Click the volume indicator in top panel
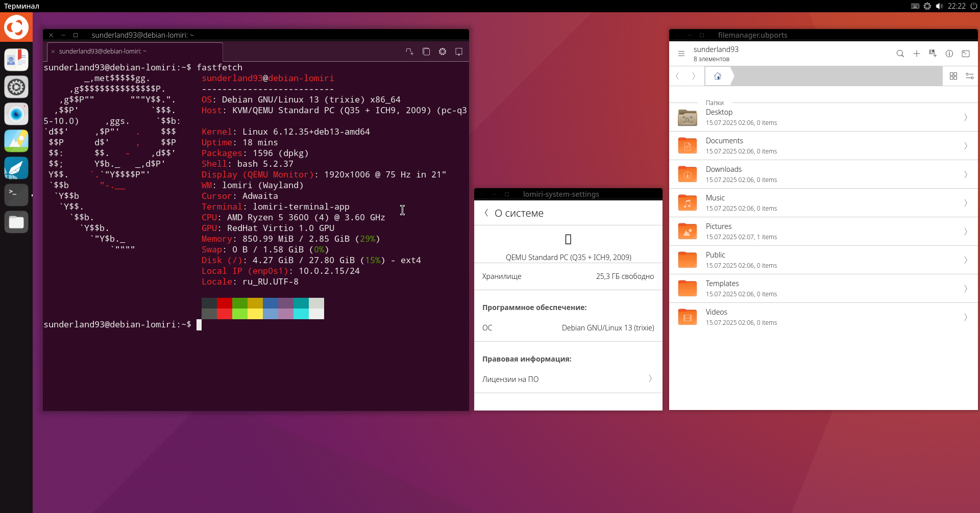 point(939,6)
